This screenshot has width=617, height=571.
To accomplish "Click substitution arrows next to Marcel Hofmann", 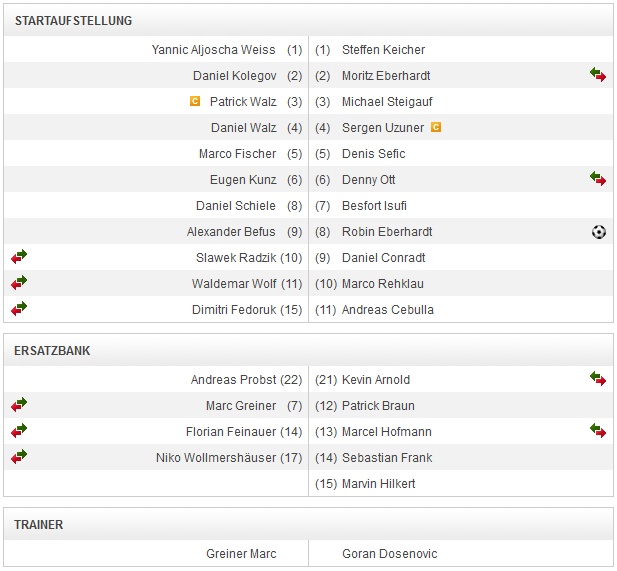I will pyautogui.click(x=598, y=431).
